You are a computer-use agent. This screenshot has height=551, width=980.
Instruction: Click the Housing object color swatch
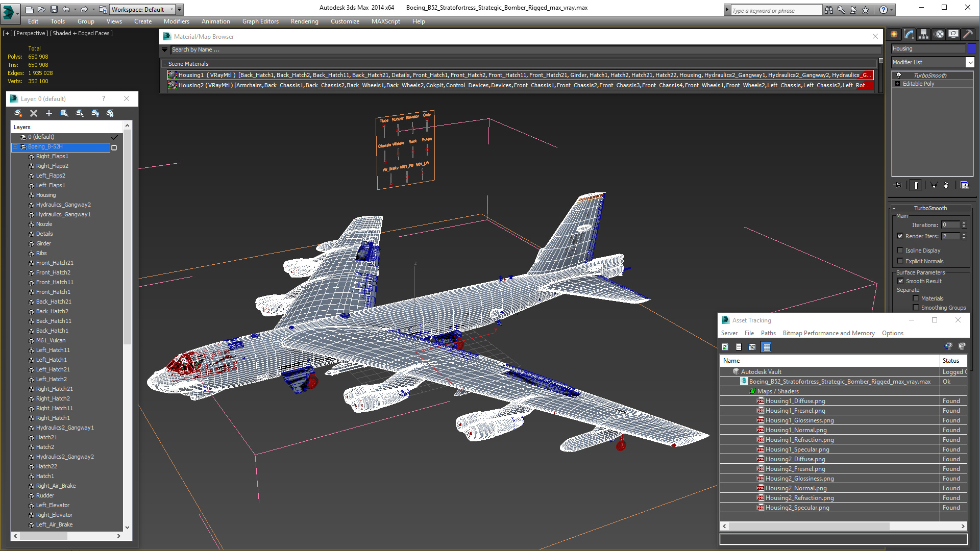point(972,48)
